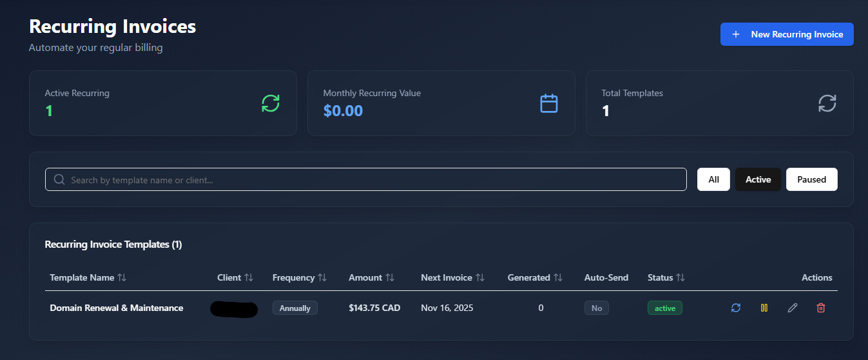Image resolution: width=868 pixels, height=360 pixels.
Task: Click the Auto-Send No badge
Action: pos(597,308)
